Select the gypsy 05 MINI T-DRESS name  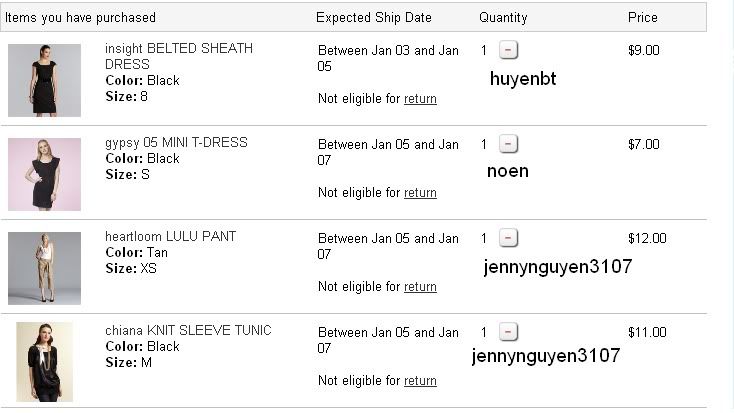pyautogui.click(x=176, y=142)
